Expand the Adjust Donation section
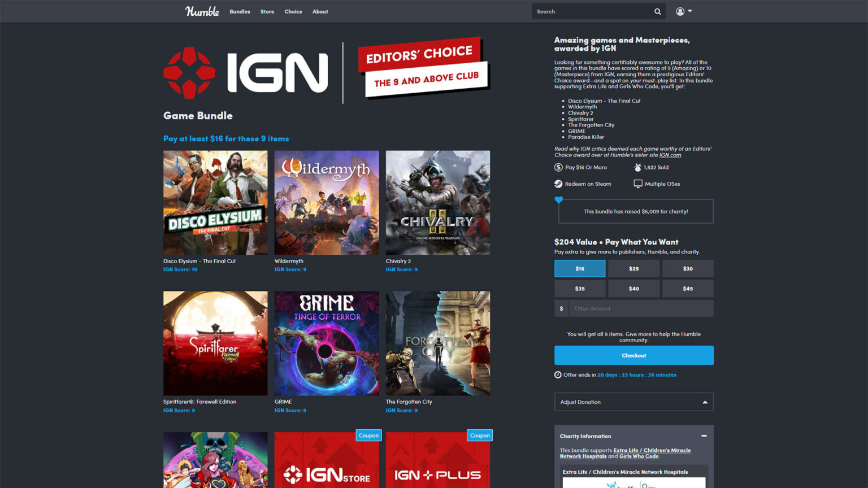This screenshot has width=868, height=488. pos(633,402)
